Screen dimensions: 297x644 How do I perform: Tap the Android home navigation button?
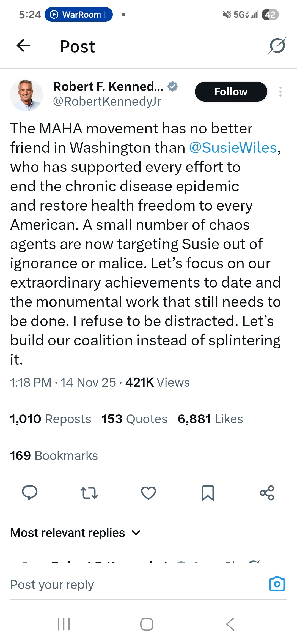click(x=147, y=624)
